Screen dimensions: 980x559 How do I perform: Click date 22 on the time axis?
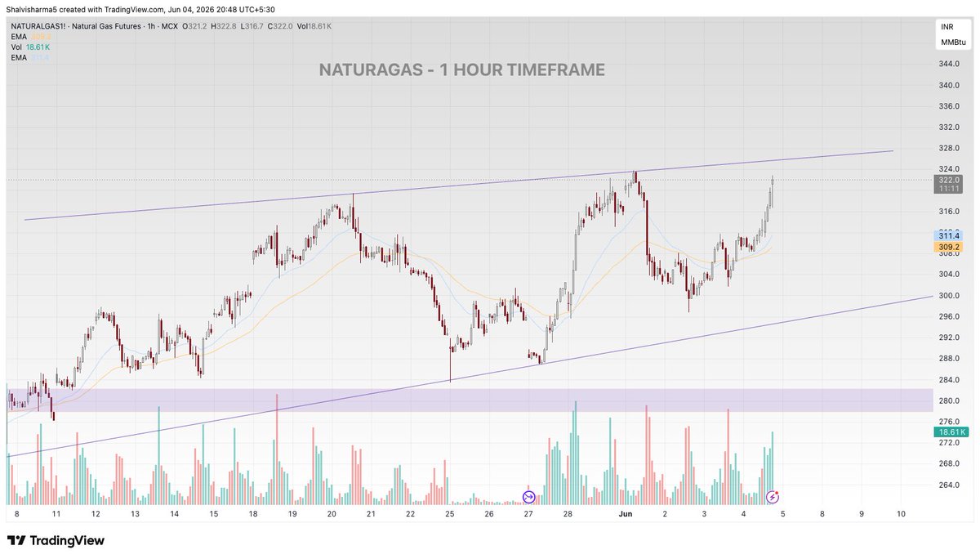(x=410, y=514)
